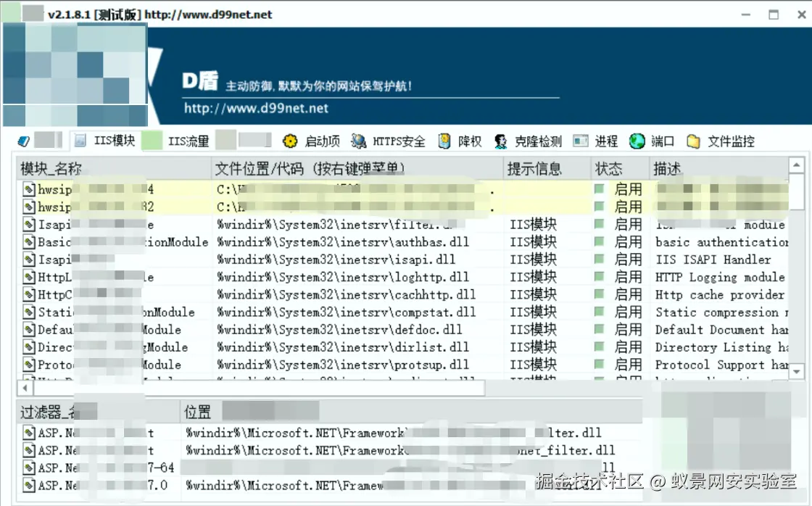Click the globe icon for 端口
812x506 pixels.
[637, 141]
